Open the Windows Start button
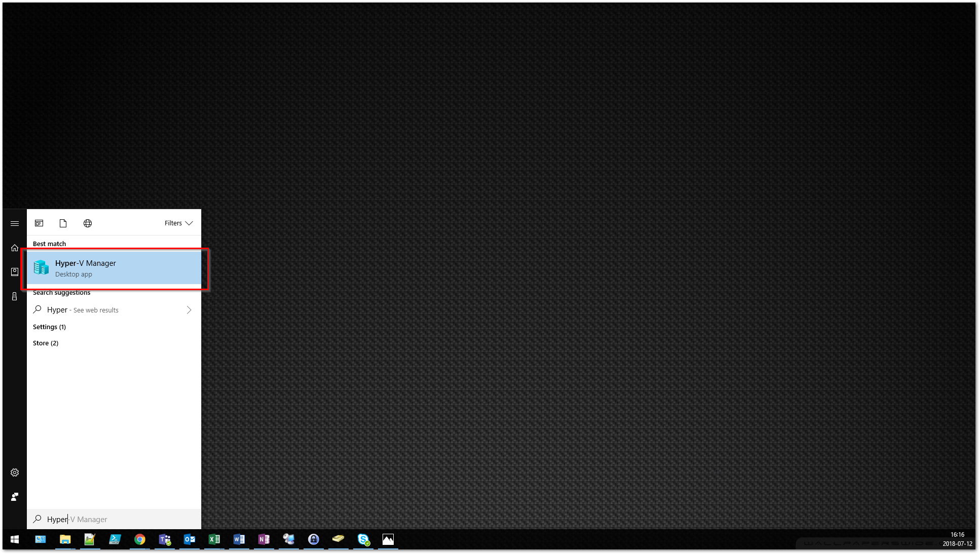980x554 pixels. coord(15,539)
